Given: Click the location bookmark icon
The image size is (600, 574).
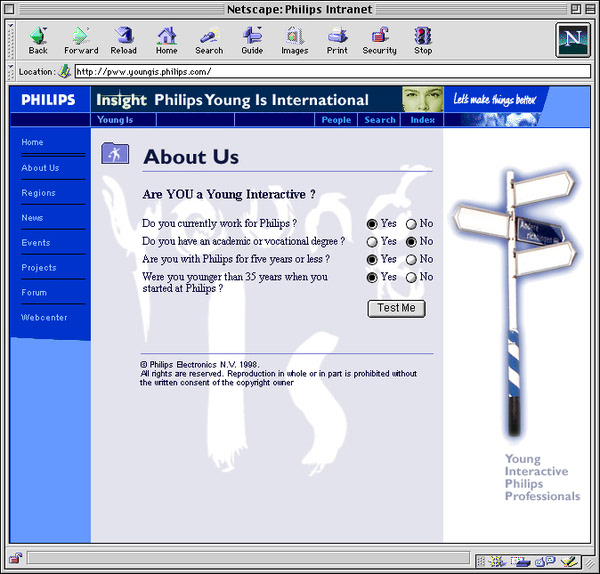Looking at the screenshot, I should [x=64, y=72].
